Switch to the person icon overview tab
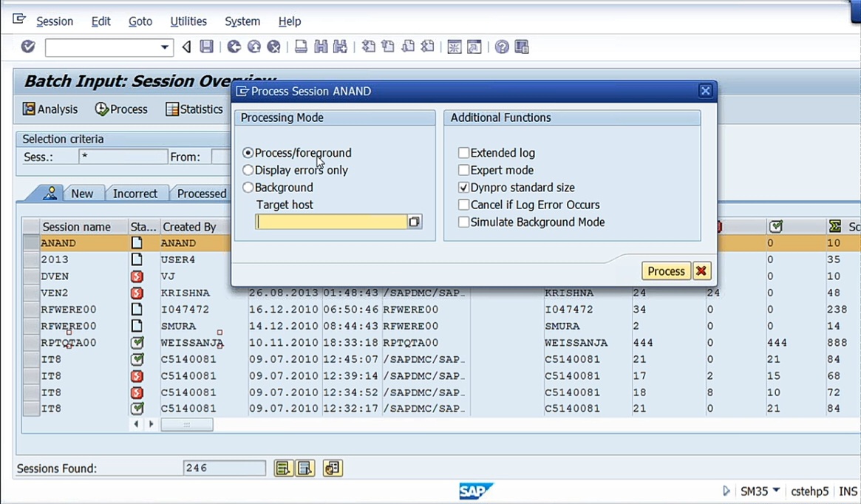 (50, 193)
